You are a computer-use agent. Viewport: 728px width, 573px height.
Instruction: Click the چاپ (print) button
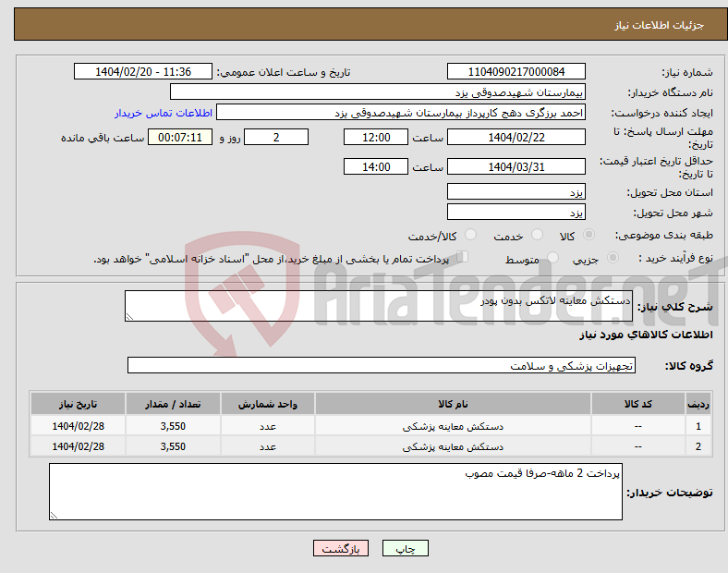click(405, 548)
